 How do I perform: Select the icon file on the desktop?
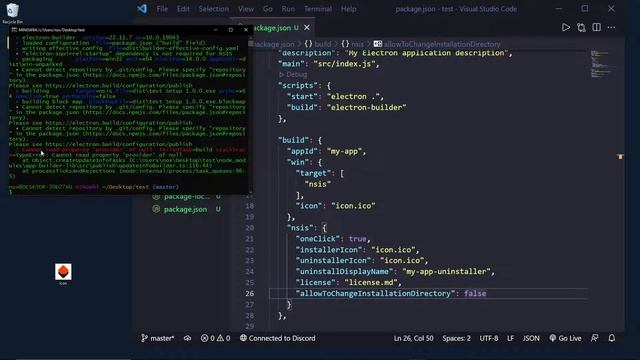pos(63,274)
